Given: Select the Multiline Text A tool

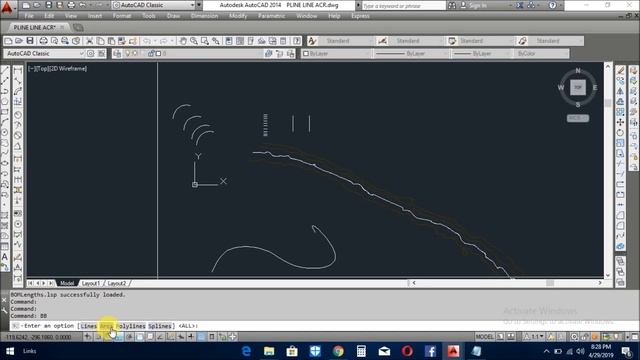Looking at the screenshot, I should pyautogui.click(x=5, y=257).
